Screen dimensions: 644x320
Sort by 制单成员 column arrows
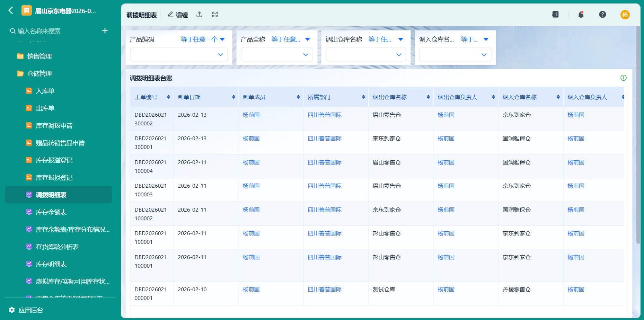click(x=298, y=97)
